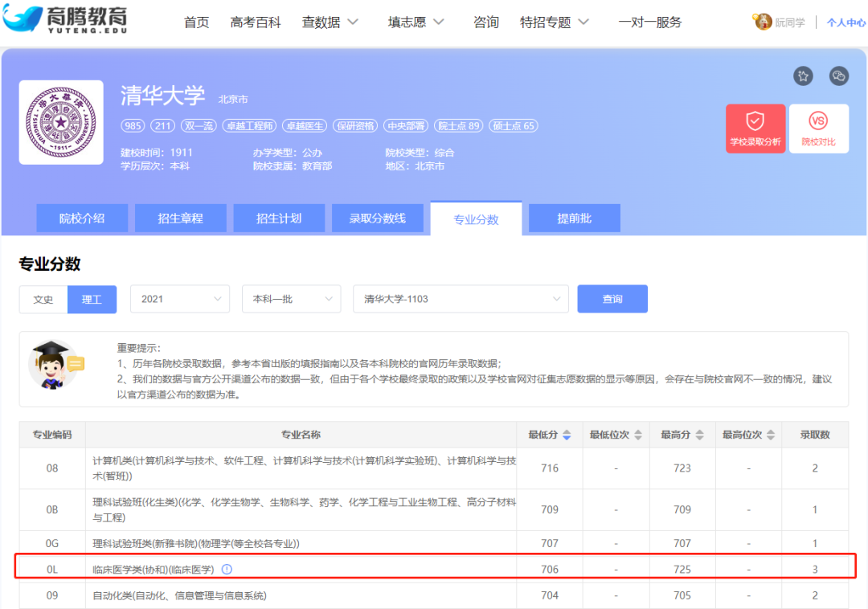
Task: Switch to 招生章程 tab
Action: coord(181,218)
